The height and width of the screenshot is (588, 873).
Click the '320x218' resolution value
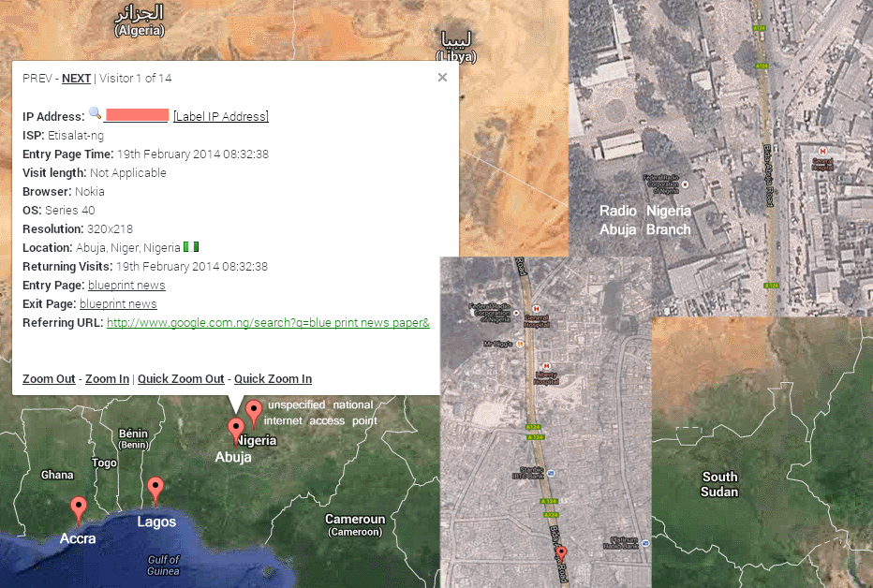pos(110,229)
